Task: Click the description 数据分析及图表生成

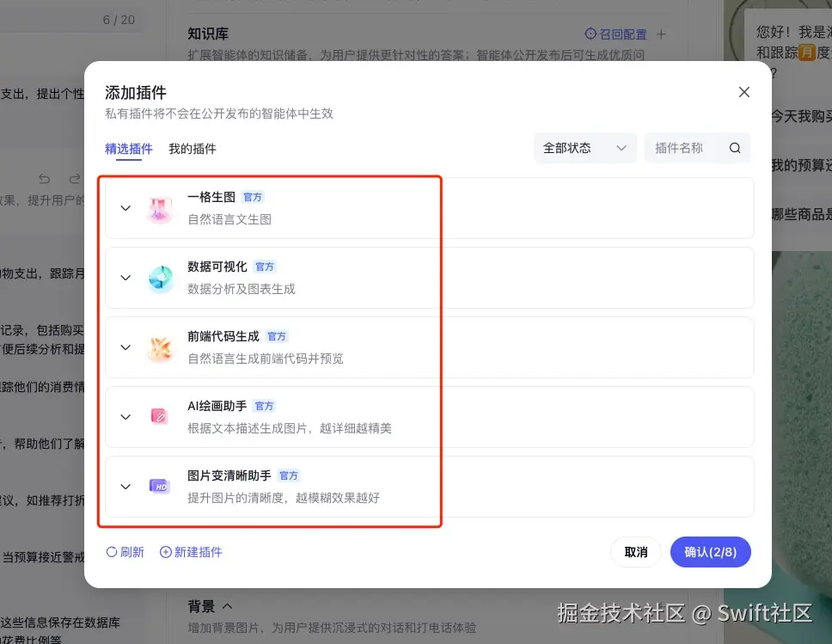Action: pos(242,289)
